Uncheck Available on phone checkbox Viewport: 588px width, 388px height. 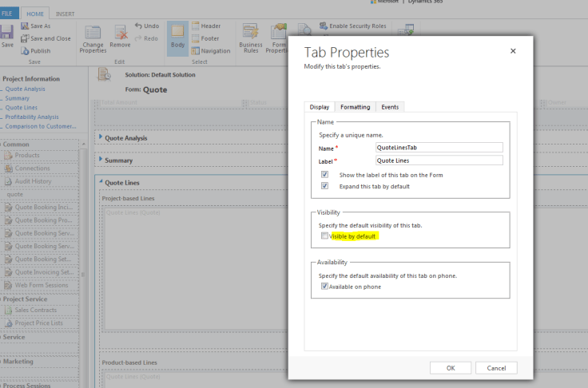click(324, 286)
